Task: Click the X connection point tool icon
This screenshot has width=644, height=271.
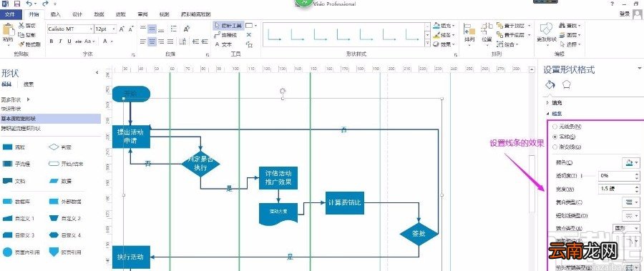Action: point(248,35)
